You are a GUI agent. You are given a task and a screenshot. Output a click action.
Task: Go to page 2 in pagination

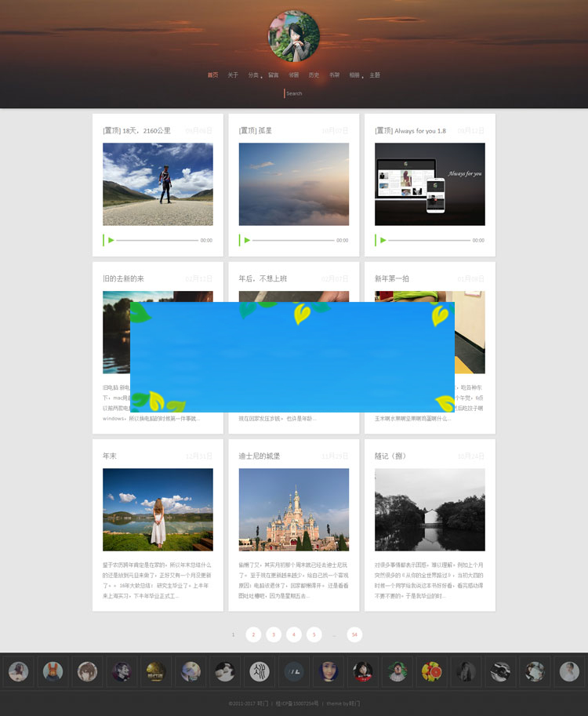click(x=253, y=634)
